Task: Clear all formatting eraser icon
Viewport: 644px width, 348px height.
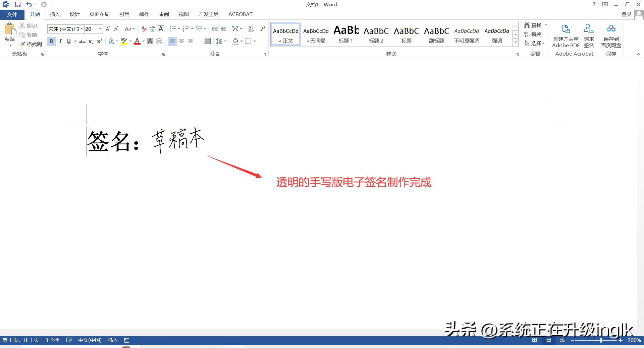Action: pyautogui.click(x=144, y=29)
